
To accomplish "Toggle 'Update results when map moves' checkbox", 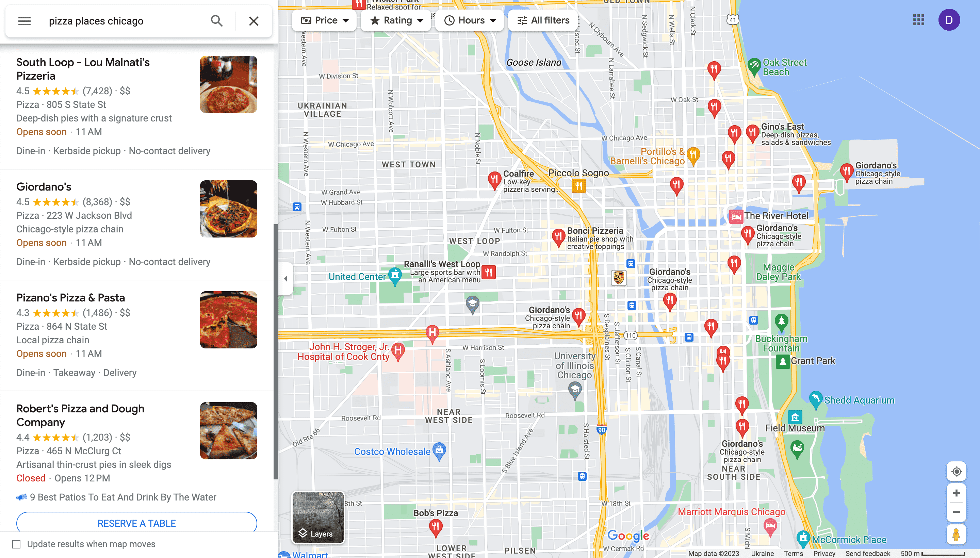I will pos(16,544).
